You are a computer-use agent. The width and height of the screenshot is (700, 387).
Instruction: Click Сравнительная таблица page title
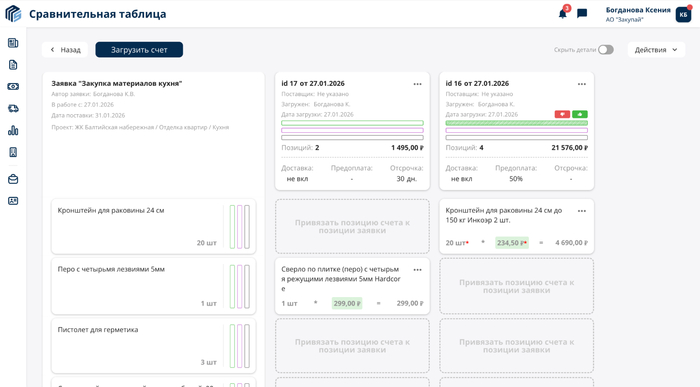coord(98,14)
